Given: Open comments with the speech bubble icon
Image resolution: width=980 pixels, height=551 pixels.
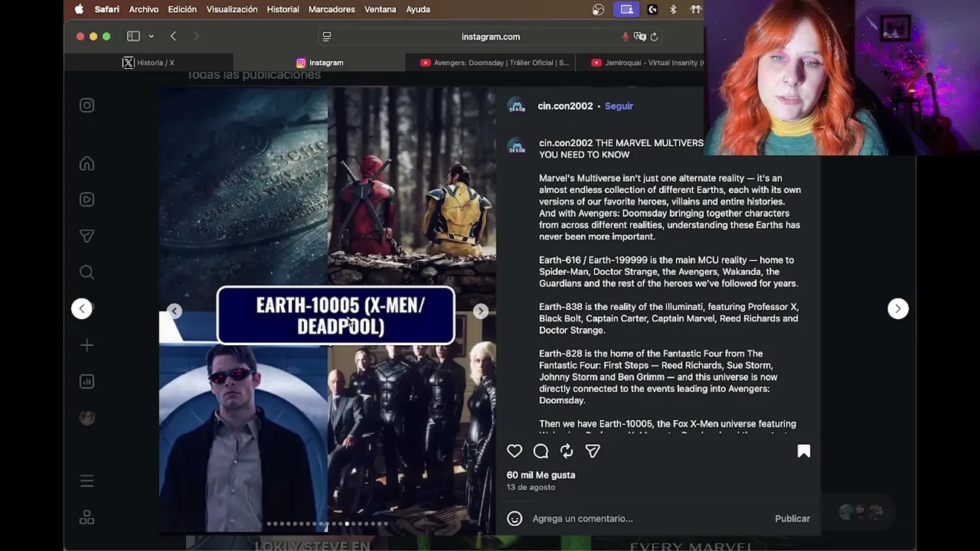Looking at the screenshot, I should click(x=541, y=452).
